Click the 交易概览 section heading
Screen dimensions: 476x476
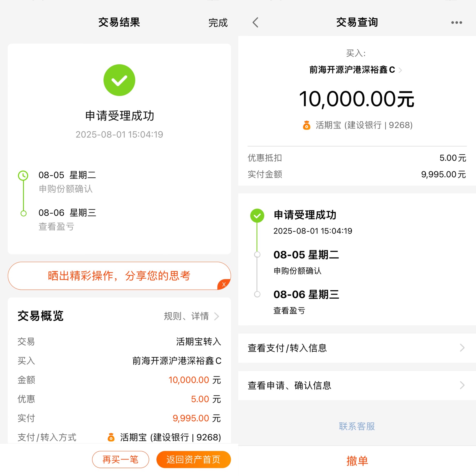click(40, 316)
